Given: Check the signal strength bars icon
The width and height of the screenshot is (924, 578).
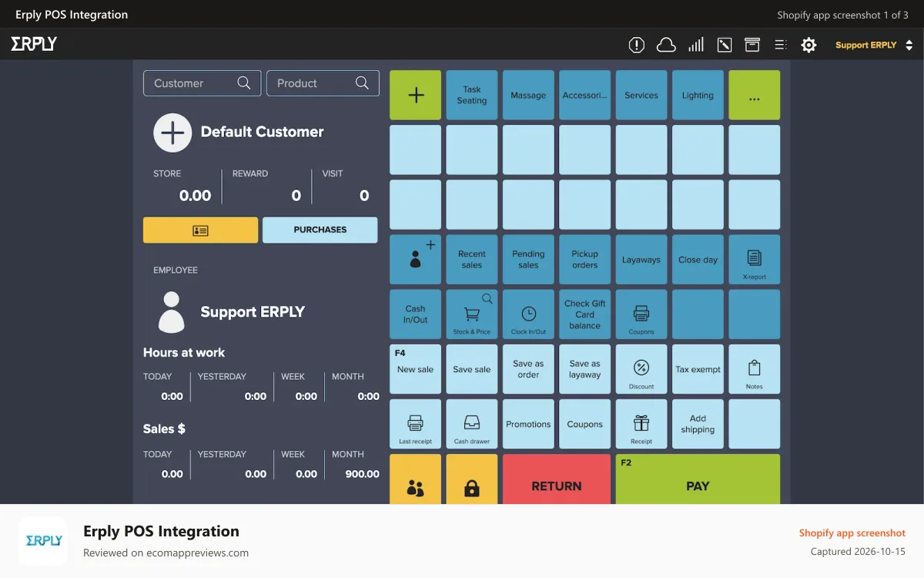Looking at the screenshot, I should 696,45.
